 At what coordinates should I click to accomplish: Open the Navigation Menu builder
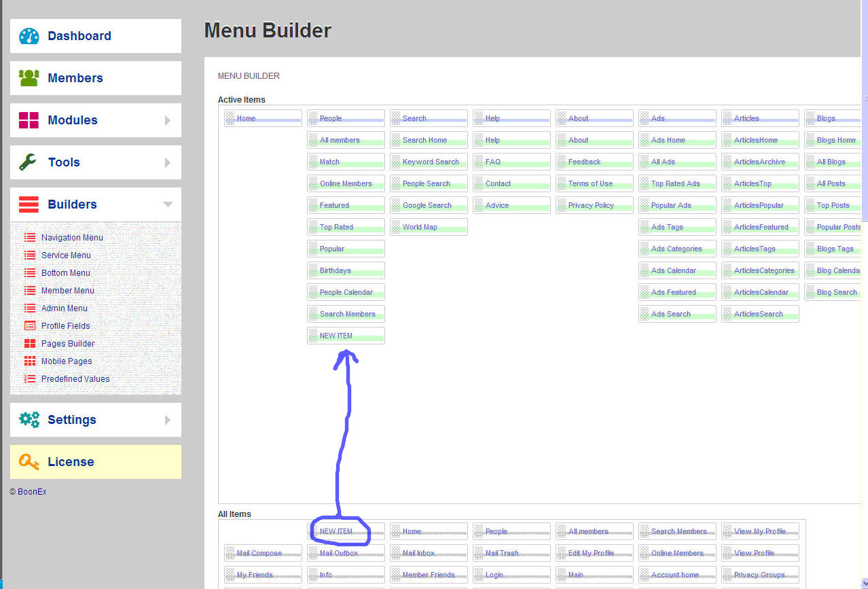72,238
